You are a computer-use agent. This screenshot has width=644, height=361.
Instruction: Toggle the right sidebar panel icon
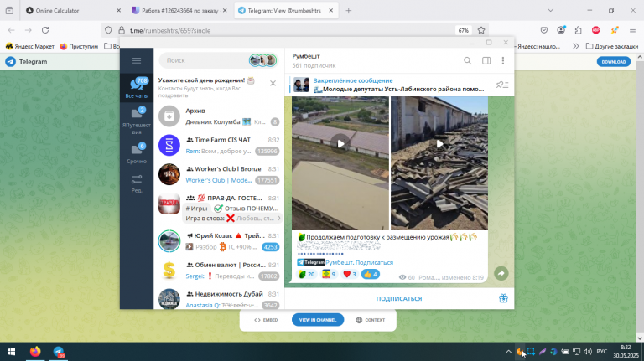tap(486, 60)
